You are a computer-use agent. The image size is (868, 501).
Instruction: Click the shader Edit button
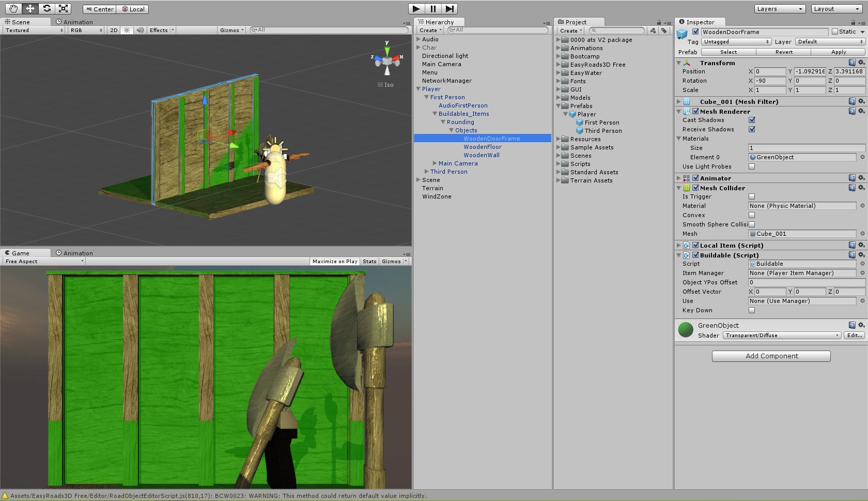point(854,335)
